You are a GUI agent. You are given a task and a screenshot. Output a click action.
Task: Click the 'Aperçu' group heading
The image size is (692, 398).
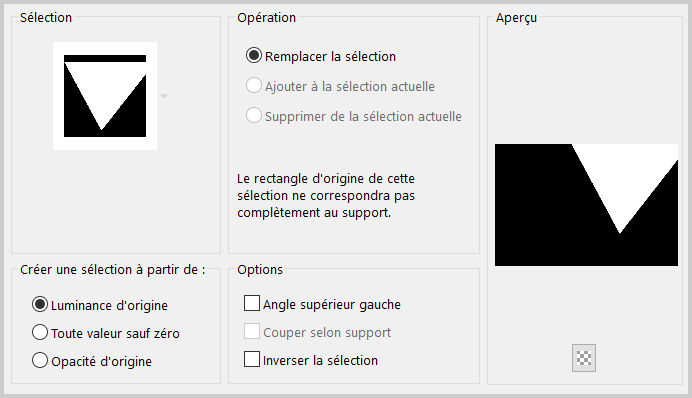click(516, 18)
